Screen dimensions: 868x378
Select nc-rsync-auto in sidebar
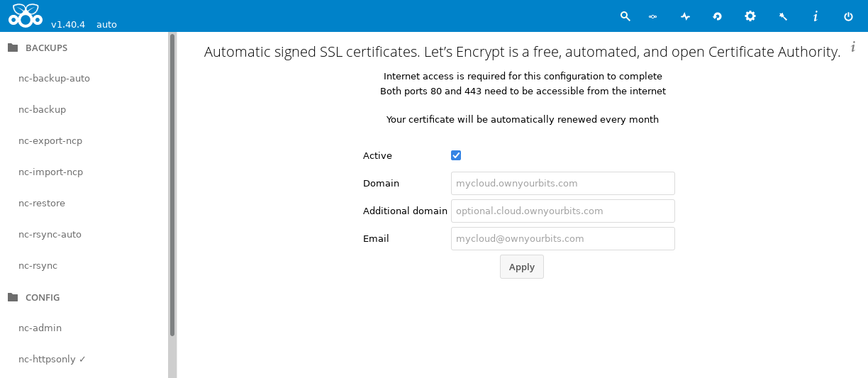click(x=50, y=234)
